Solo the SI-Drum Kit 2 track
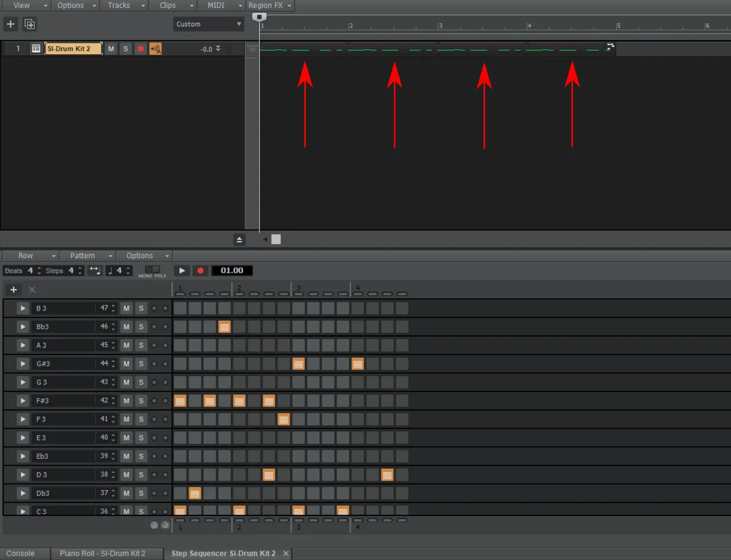This screenshot has height=560, width=731. [126, 49]
